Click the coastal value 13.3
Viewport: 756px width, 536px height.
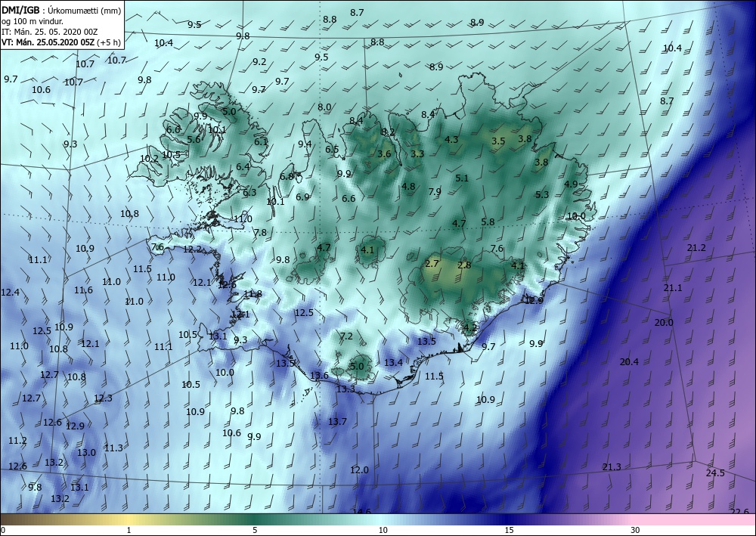pos(345,389)
